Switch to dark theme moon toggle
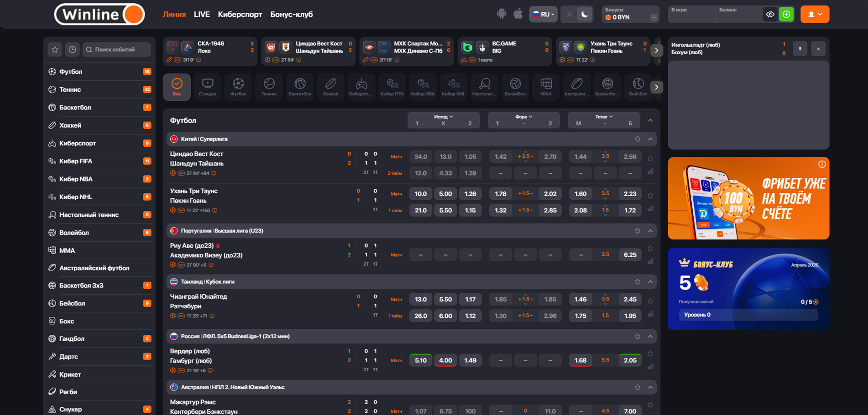This screenshot has width=868, height=415. 585,15
